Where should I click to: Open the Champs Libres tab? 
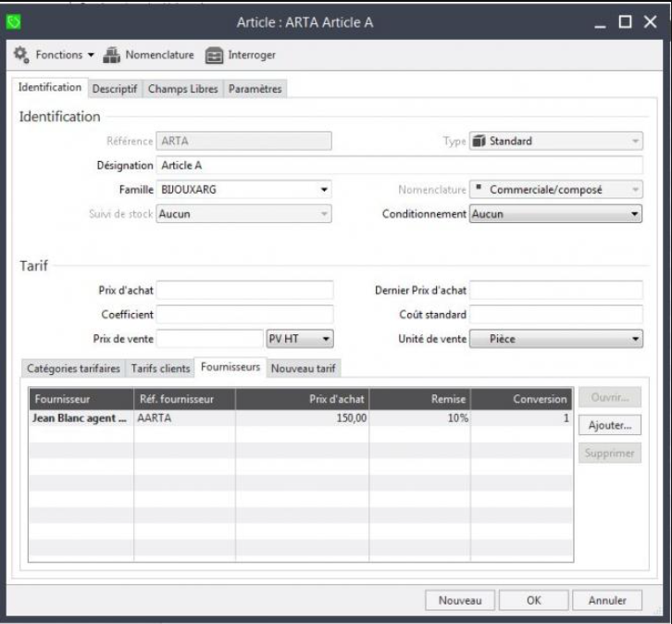pos(182,89)
